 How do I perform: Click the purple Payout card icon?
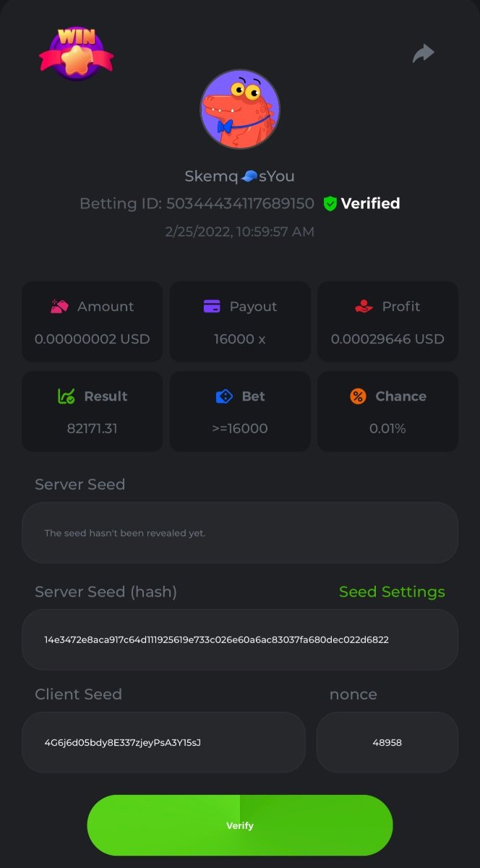pos(212,307)
